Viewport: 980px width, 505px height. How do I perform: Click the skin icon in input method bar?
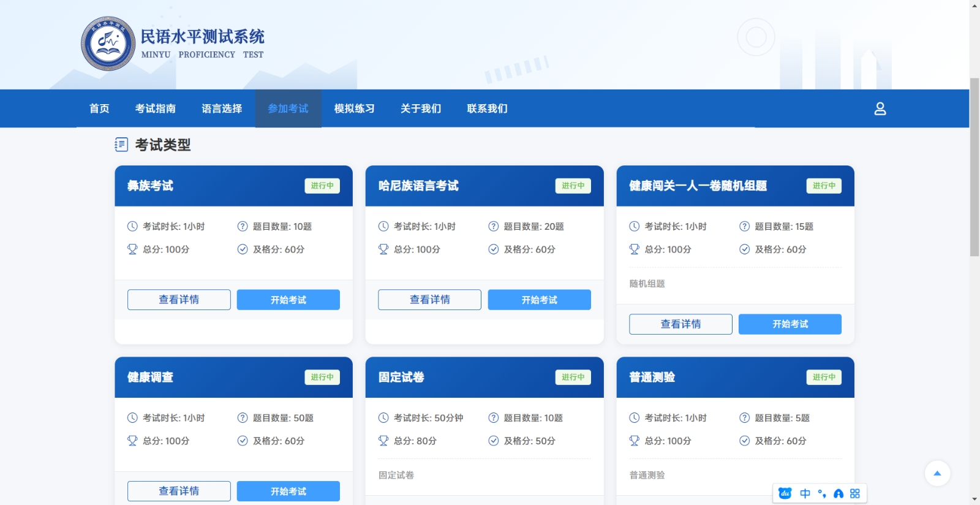(839, 493)
